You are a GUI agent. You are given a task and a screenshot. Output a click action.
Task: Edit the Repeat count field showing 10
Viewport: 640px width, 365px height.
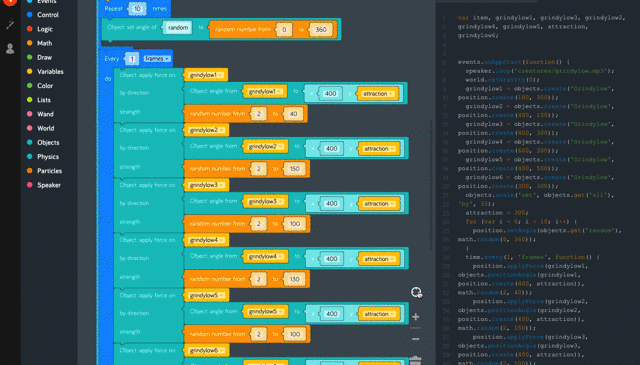137,9
